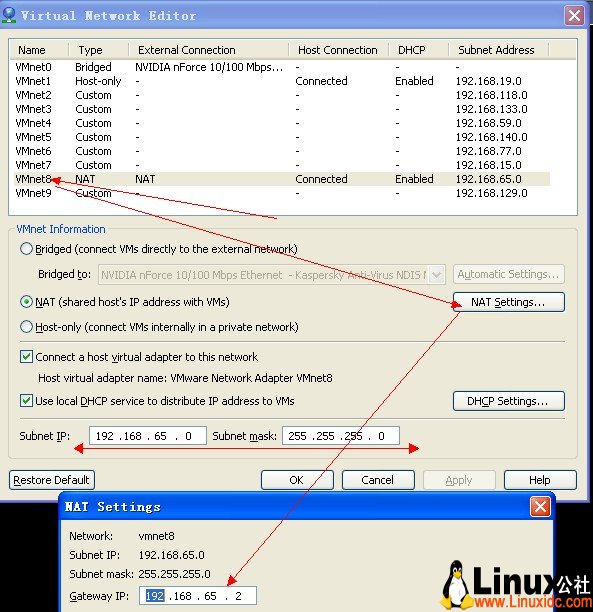593x612 pixels.
Task: Close the NAT Settings dialog
Action: (x=540, y=507)
